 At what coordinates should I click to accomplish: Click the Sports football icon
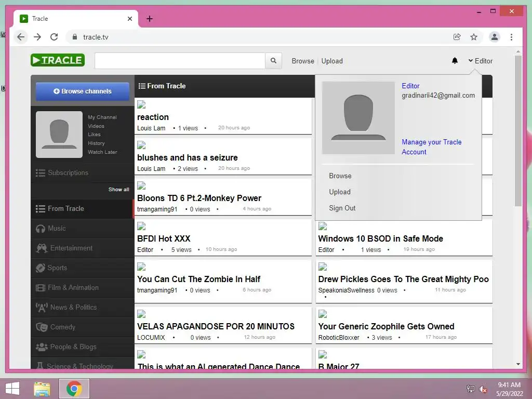41,268
